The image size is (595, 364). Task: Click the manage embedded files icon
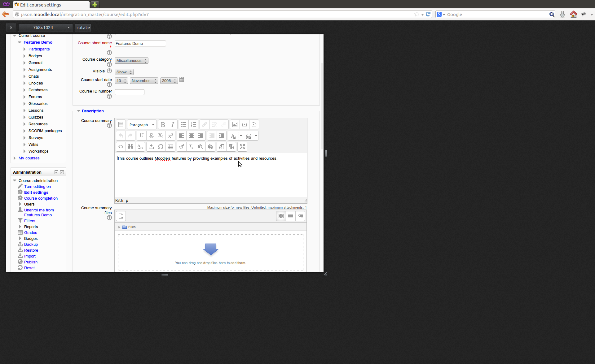point(254,124)
